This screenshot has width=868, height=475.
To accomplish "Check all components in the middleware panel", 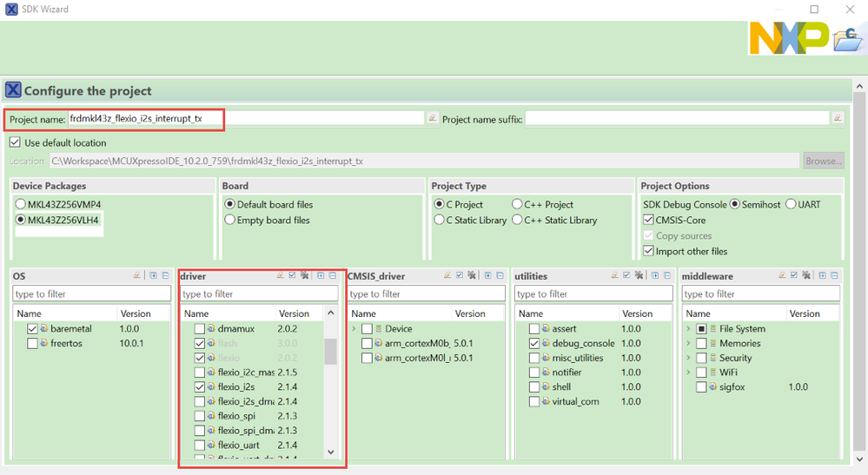I will point(794,274).
